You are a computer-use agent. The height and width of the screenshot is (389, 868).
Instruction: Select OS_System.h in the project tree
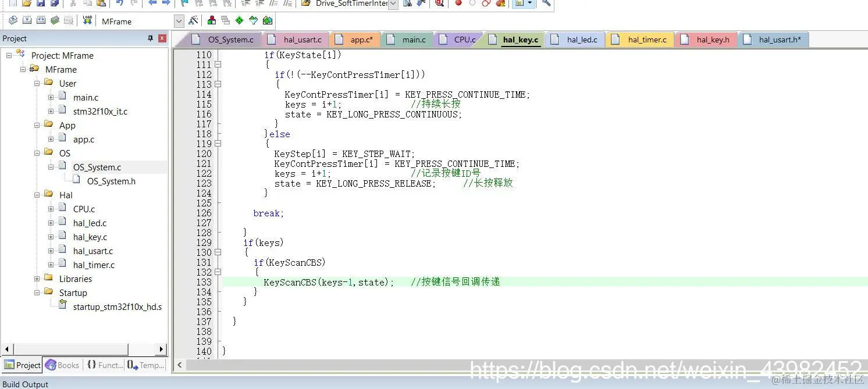tap(111, 181)
